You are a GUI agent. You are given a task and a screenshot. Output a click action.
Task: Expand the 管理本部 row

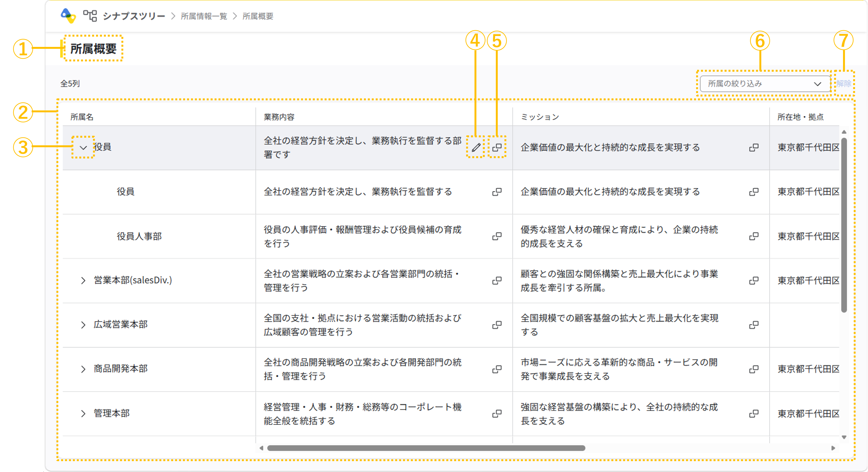83,413
